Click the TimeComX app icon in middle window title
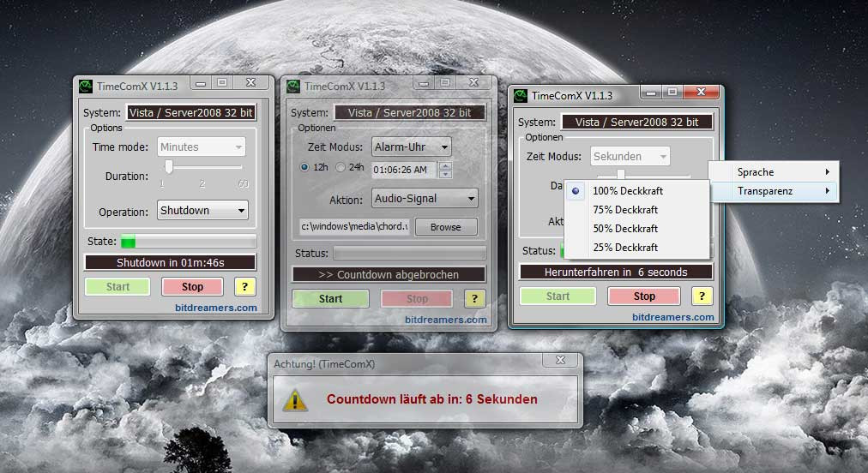The height and width of the screenshot is (473, 868). click(293, 87)
